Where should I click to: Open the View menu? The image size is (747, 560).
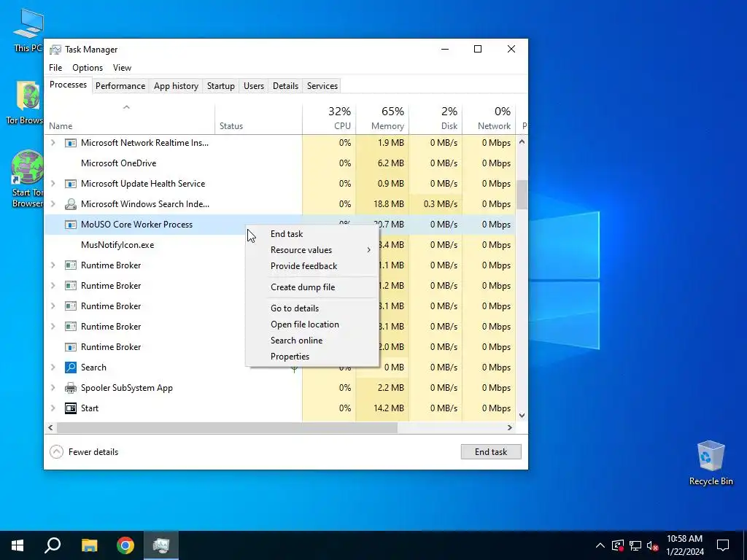click(122, 68)
